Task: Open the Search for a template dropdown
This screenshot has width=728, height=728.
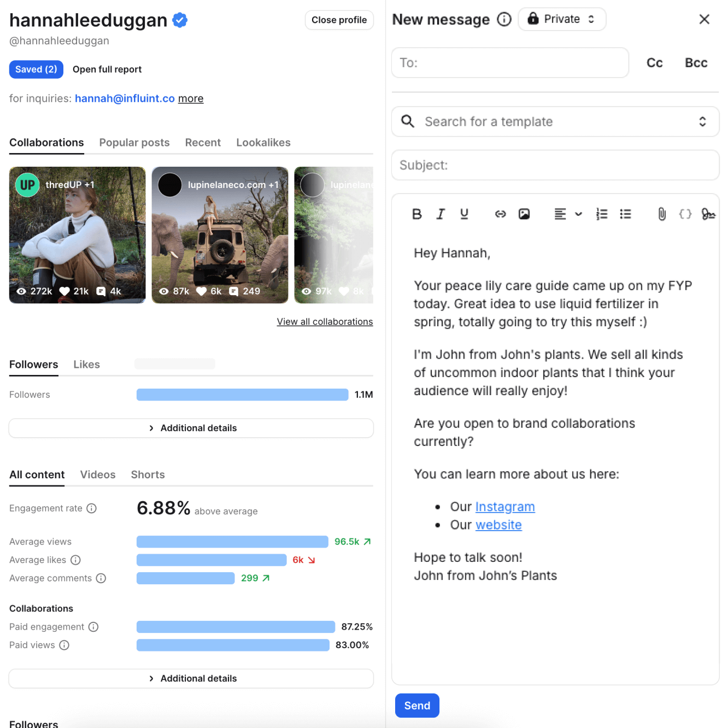Action: point(555,121)
